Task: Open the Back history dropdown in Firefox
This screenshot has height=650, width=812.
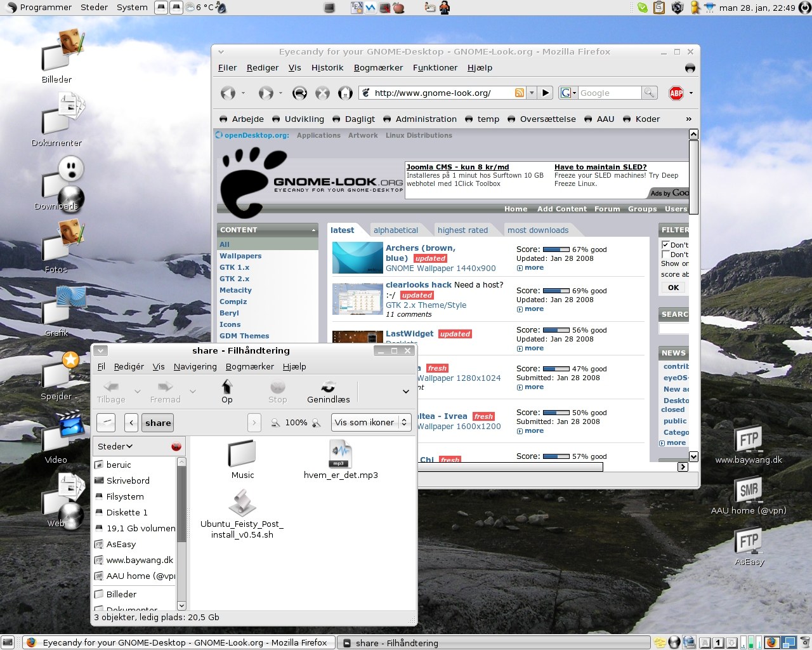Action: click(243, 93)
